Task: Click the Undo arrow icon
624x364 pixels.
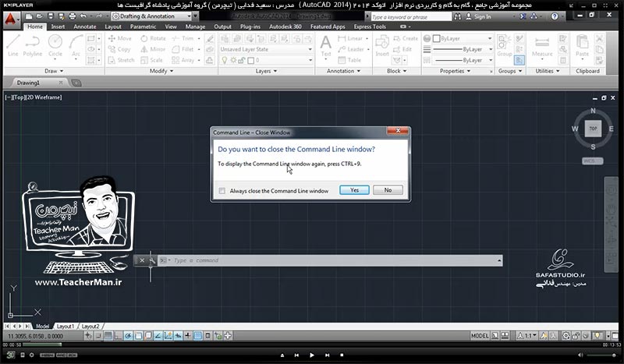Action: 83,16
